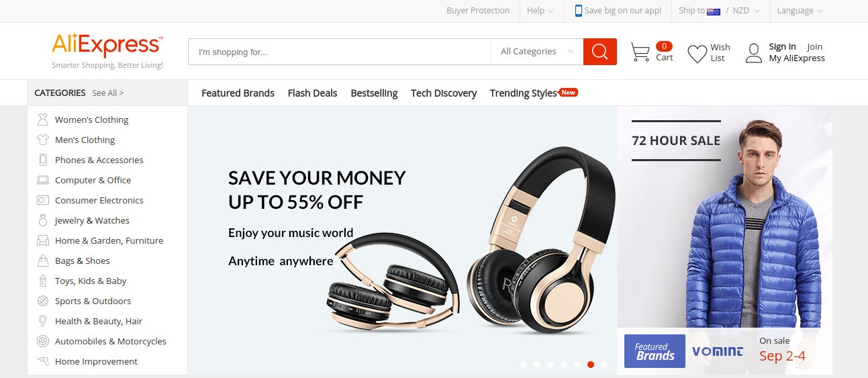Click the Sign in link

click(x=782, y=46)
